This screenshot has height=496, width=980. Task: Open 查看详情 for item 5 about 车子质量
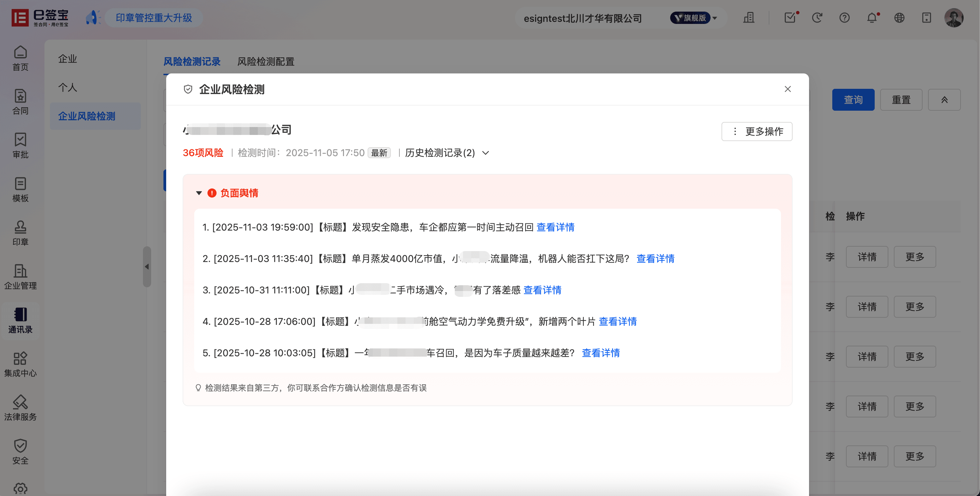coord(601,353)
